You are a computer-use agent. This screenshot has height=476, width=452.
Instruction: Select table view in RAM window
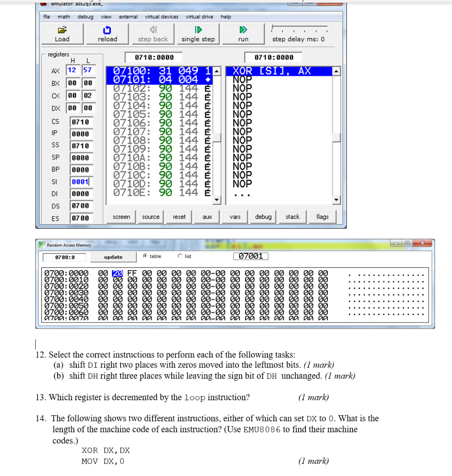point(146,256)
